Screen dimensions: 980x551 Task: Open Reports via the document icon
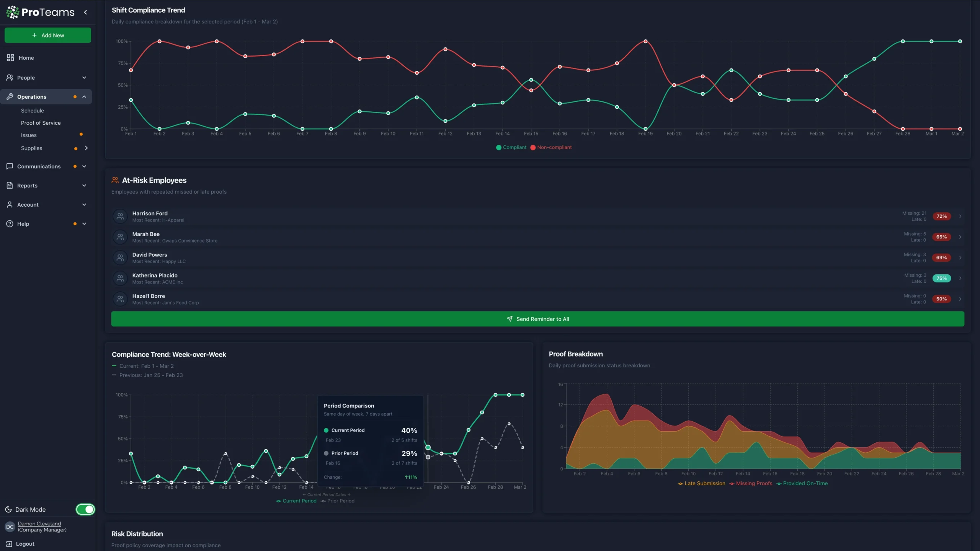click(x=10, y=185)
